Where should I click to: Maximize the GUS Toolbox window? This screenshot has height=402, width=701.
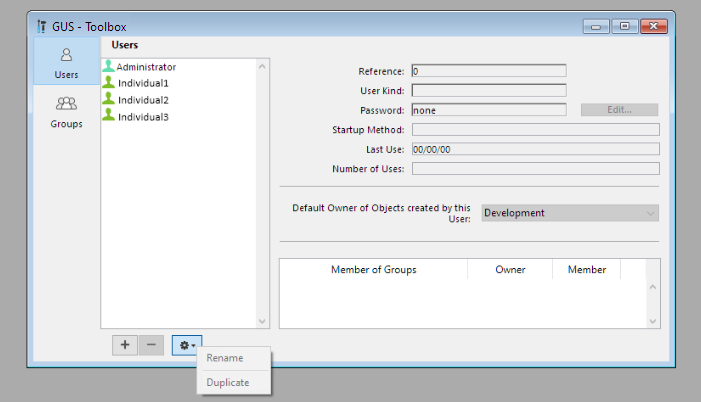625,26
